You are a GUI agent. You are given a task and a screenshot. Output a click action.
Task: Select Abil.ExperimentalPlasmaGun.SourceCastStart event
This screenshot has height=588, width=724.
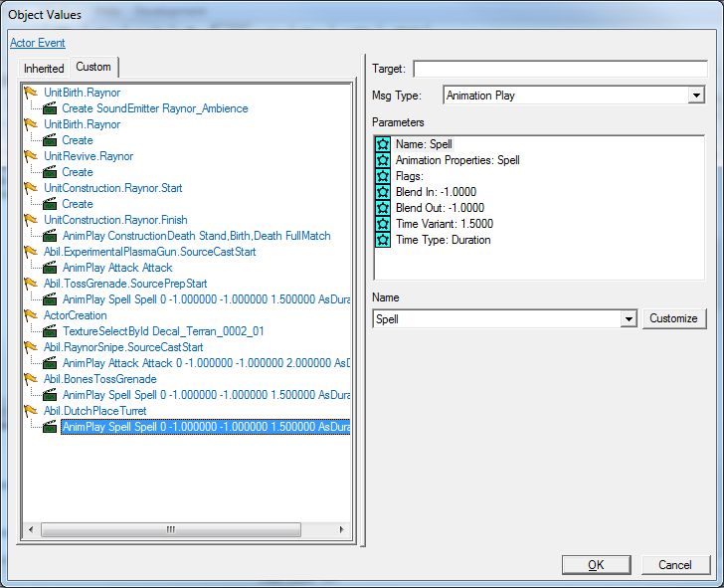tap(149, 252)
